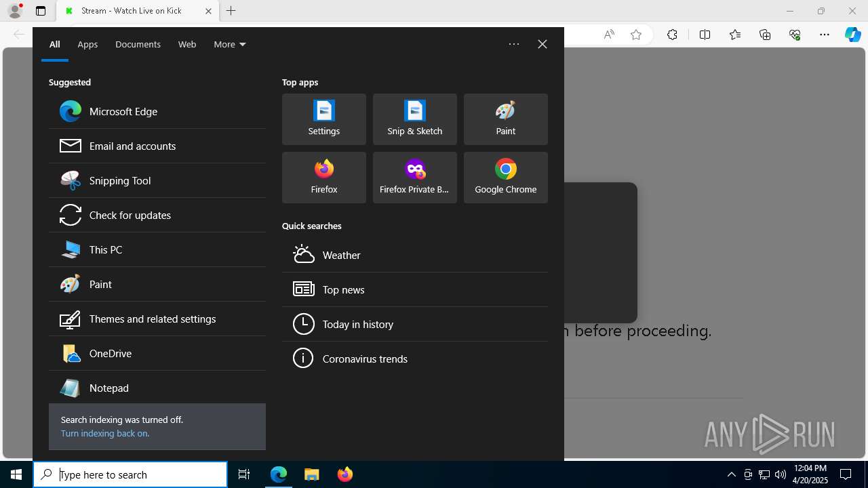This screenshot has width=868, height=488.
Task: Open a new Edge tab
Action: pyautogui.click(x=231, y=11)
